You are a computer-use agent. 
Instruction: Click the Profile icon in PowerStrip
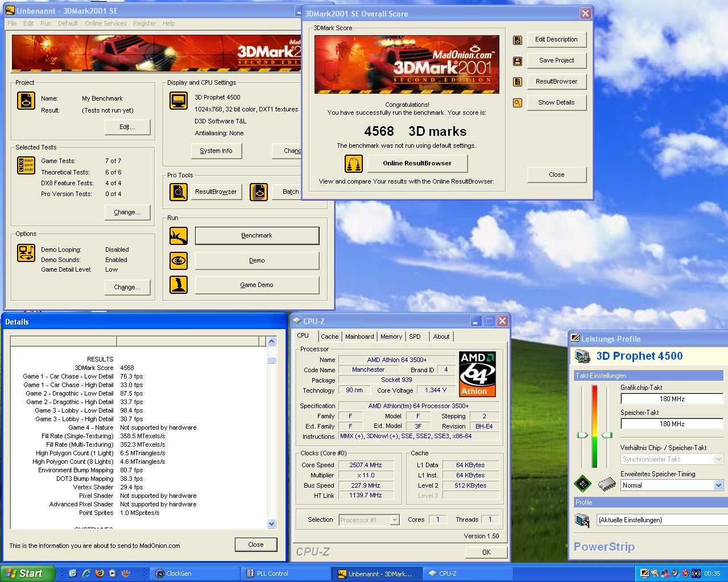(582, 520)
